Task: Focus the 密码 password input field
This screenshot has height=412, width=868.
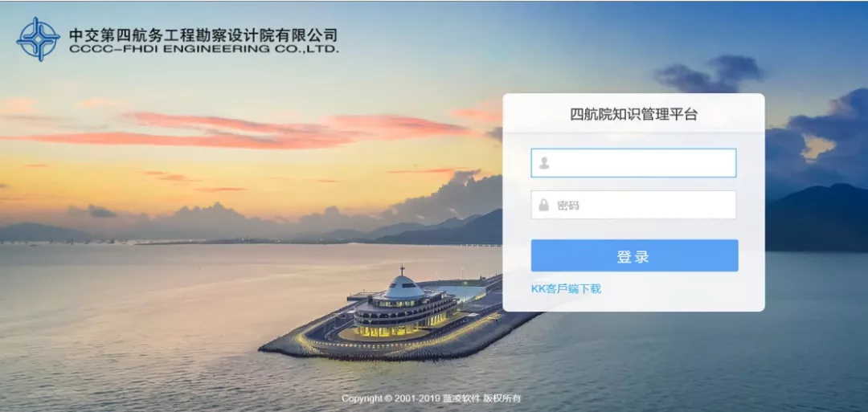Action: pos(633,205)
